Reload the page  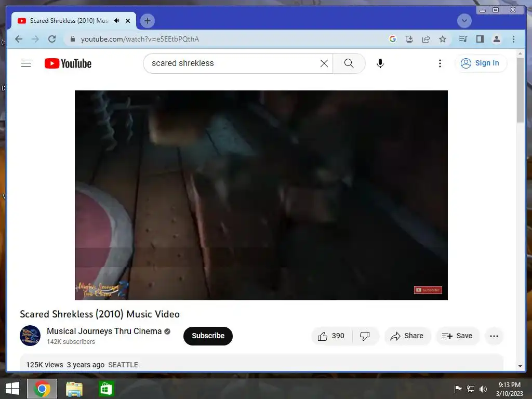[x=52, y=39]
